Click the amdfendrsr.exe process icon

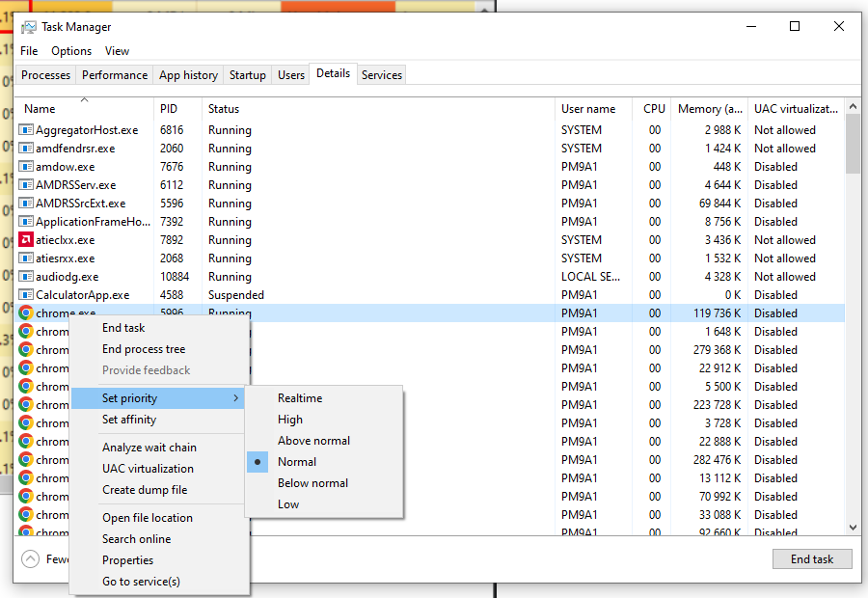(26, 149)
